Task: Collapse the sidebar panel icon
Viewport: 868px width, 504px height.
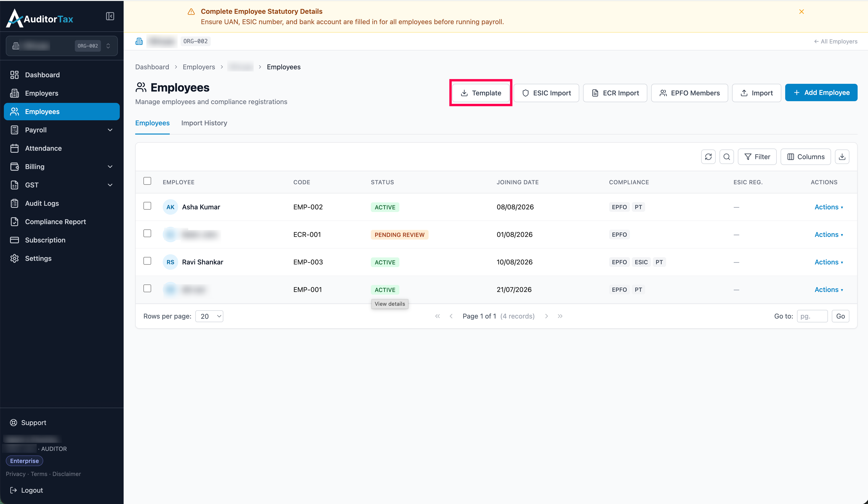Action: point(110,16)
